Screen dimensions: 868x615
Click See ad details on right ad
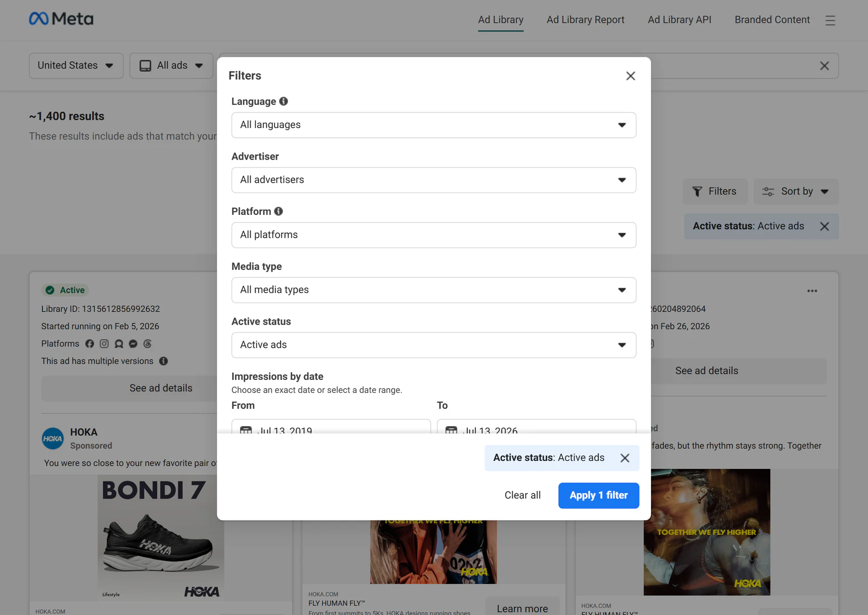point(738,371)
